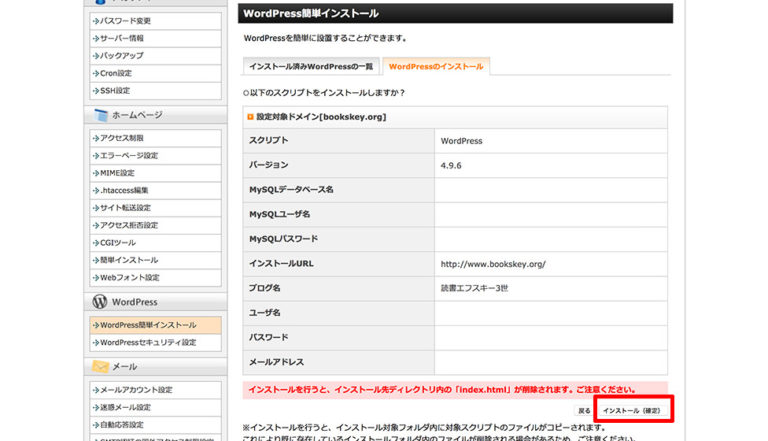Click the スクリプト row label
The height and width of the screenshot is (441, 768).
(268, 141)
